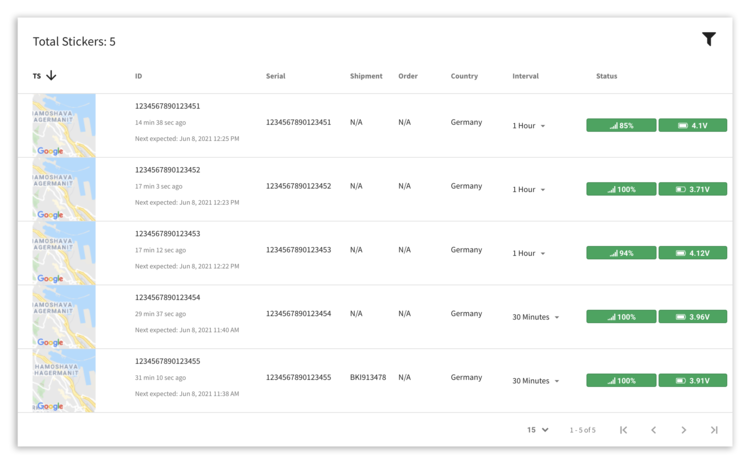750x464 pixels.
Task: Open map thumbnail of sticker 1234567890123452
Action: point(64,189)
